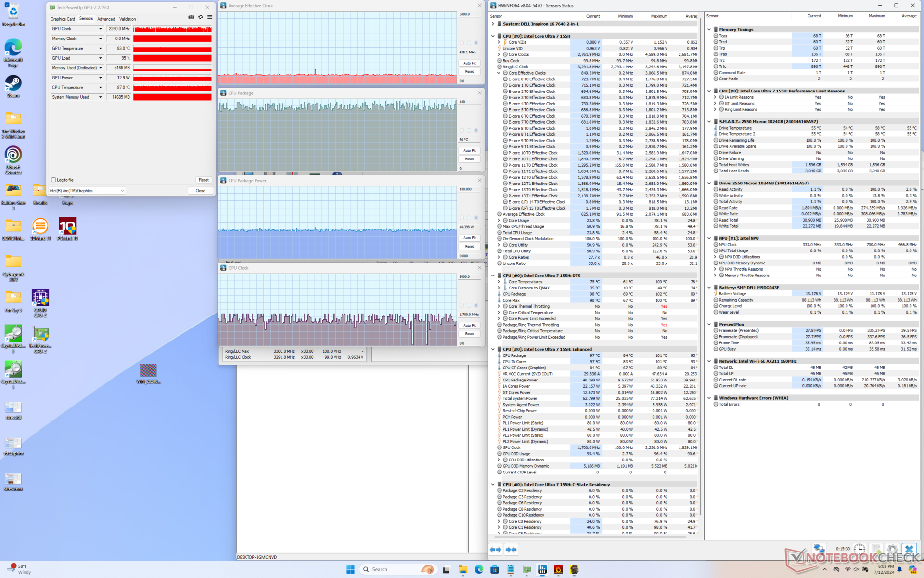Click HWiNFO expand columns arrows icon
The width and height of the screenshot is (924, 578).
(x=496, y=550)
